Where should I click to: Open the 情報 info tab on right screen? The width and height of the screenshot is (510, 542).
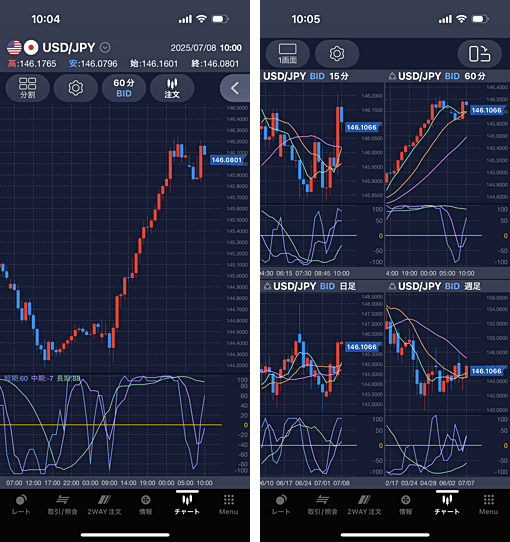406,505
